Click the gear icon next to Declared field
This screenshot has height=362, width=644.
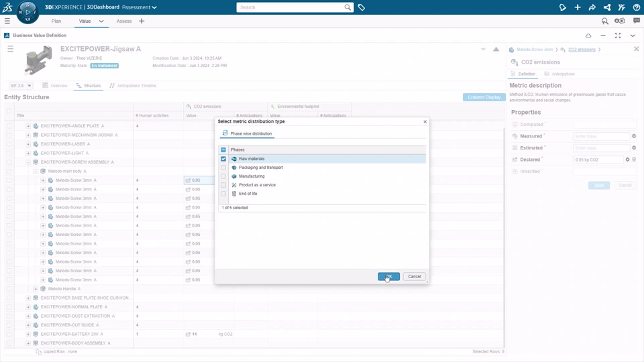628,160
